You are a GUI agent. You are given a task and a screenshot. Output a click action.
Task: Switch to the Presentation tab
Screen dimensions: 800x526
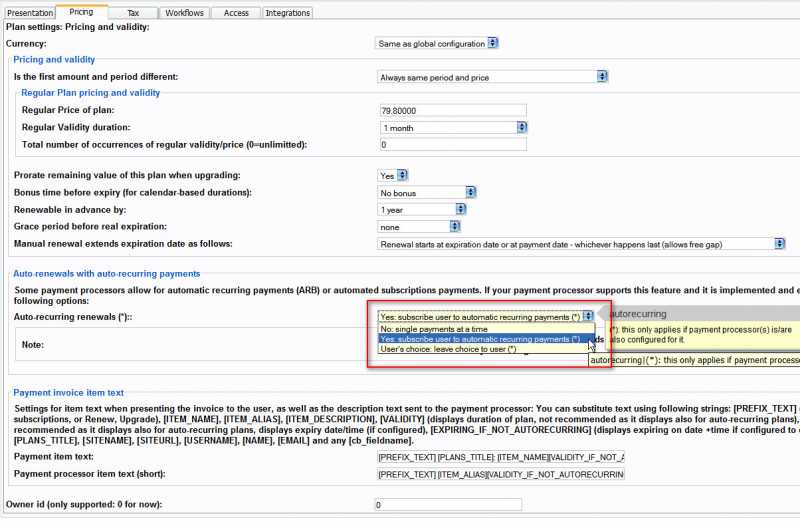(30, 13)
